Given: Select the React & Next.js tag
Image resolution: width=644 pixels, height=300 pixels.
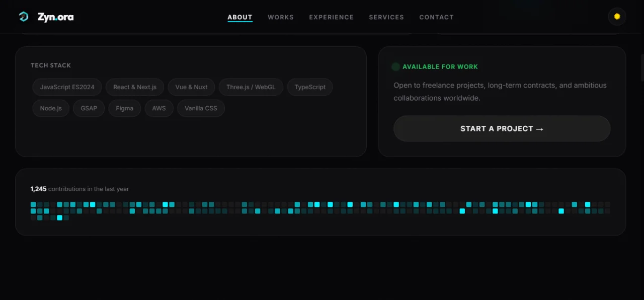Looking at the screenshot, I should 135,87.
